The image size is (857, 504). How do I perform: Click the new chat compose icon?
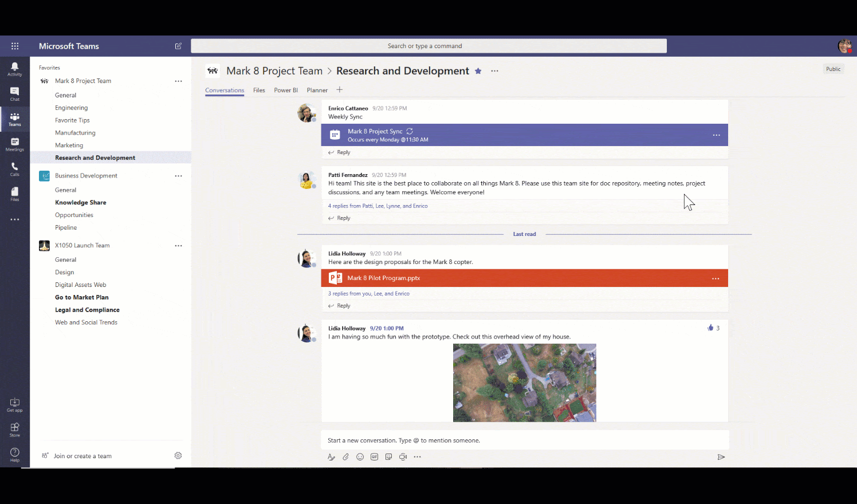[178, 46]
